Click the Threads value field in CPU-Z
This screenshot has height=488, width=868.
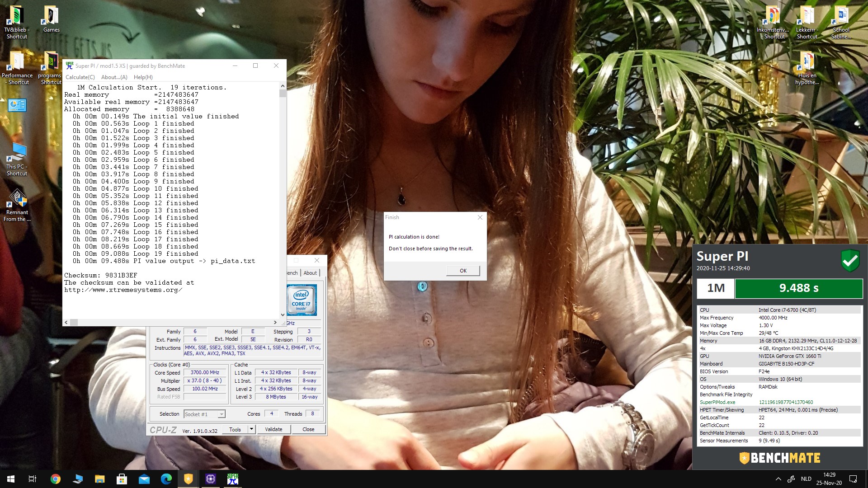pos(312,413)
